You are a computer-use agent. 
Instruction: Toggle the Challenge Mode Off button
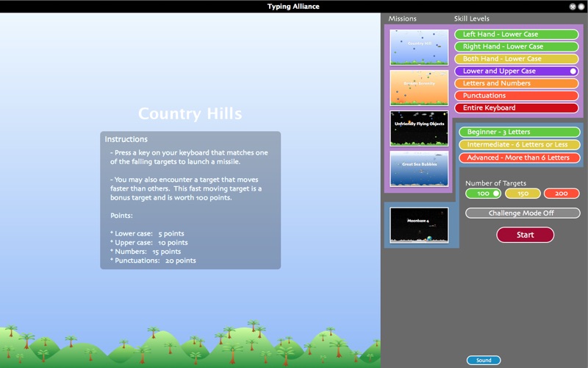tap(523, 213)
